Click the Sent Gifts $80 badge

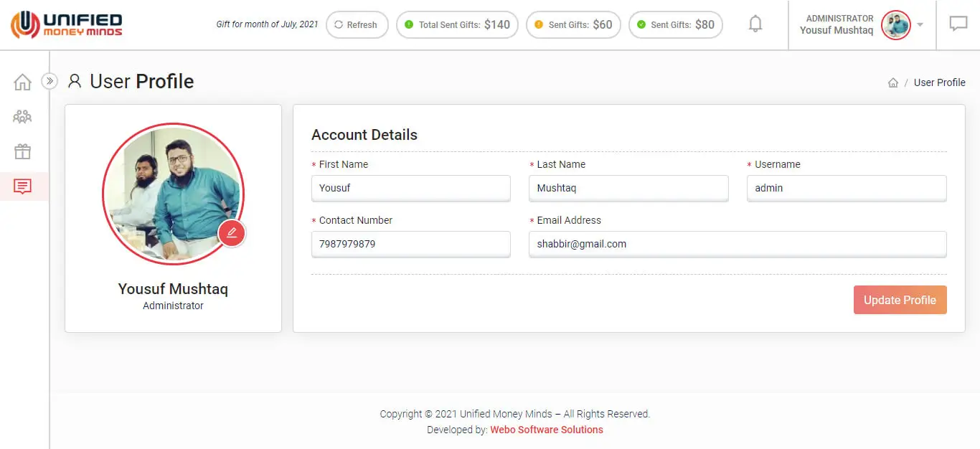[x=675, y=24]
